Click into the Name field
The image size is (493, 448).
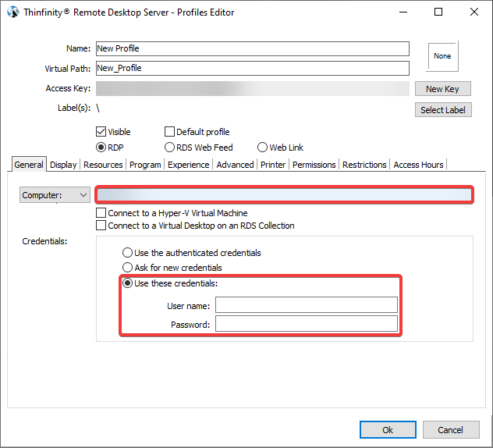(x=253, y=48)
